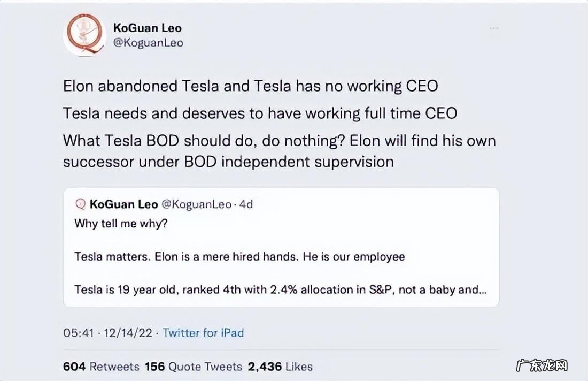Image resolution: width=588 pixels, height=381 pixels.
Task: Open the 2,436 Likes list
Action: point(278,367)
